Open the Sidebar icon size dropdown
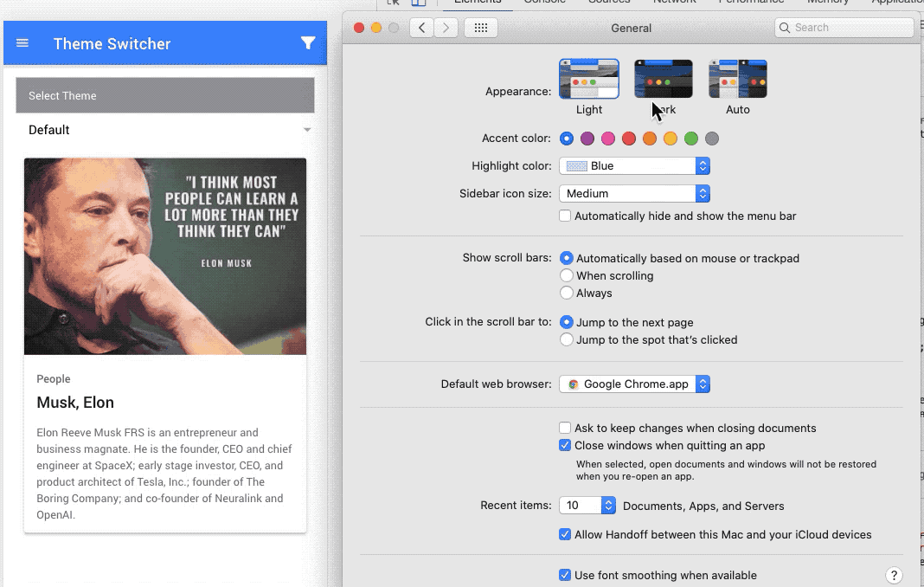This screenshot has width=924, height=587. click(634, 194)
